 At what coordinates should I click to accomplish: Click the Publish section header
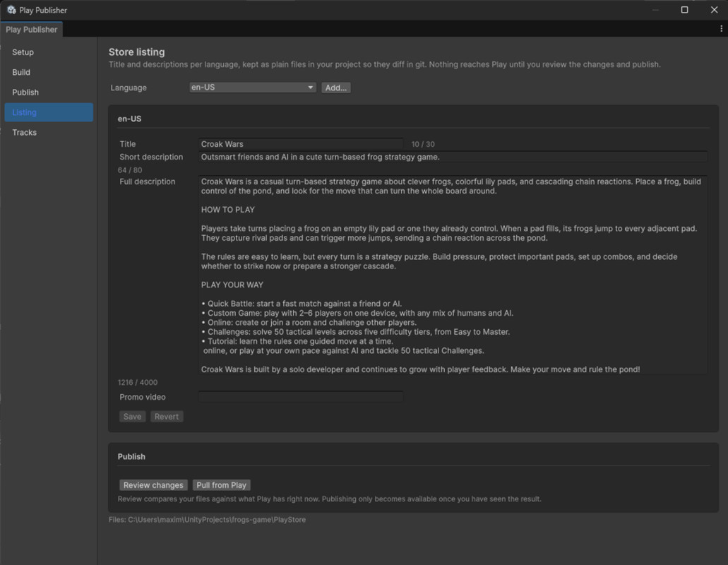[131, 457]
